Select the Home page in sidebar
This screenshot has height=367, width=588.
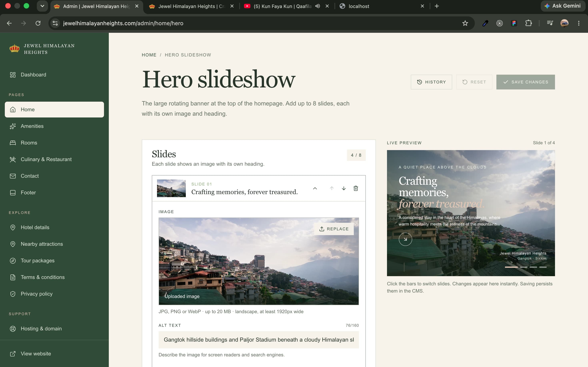[x=54, y=109]
